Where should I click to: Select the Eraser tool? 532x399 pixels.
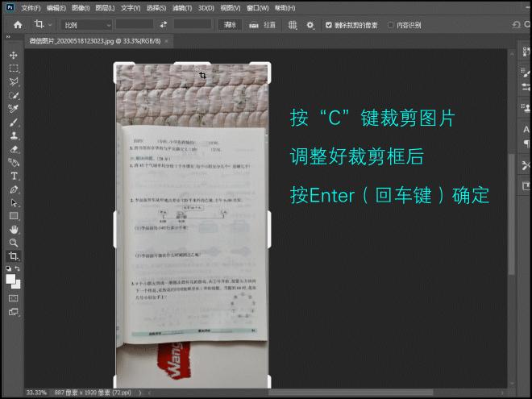point(14,149)
